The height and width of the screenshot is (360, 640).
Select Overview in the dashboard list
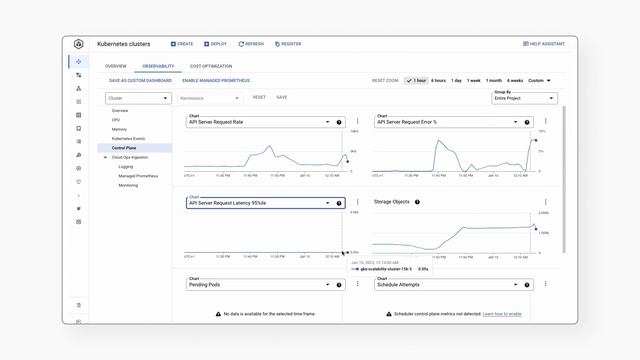click(x=120, y=111)
